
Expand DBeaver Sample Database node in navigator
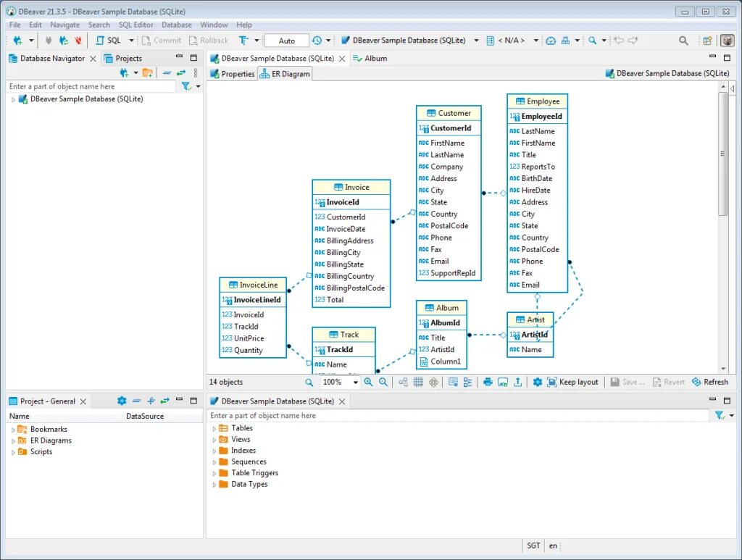tap(13, 99)
